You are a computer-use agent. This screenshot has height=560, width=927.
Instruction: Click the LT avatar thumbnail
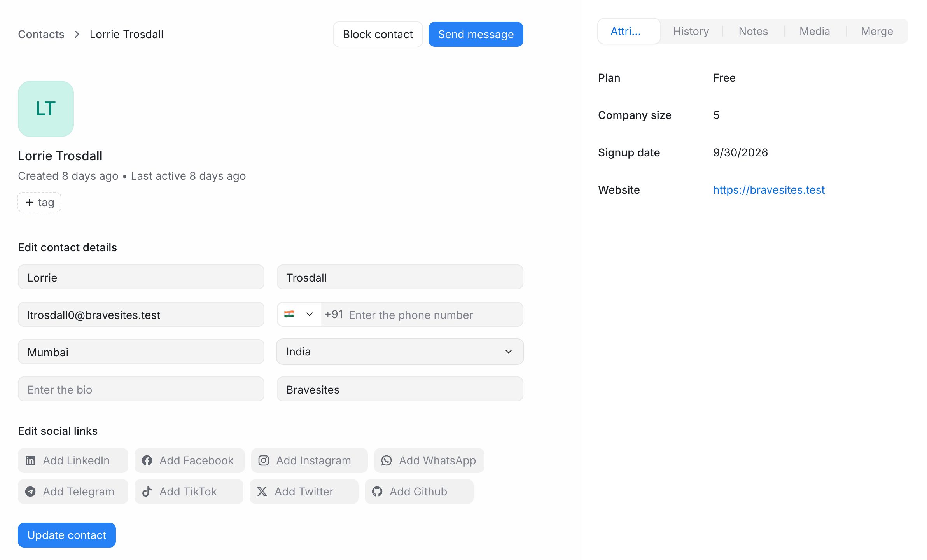46,109
